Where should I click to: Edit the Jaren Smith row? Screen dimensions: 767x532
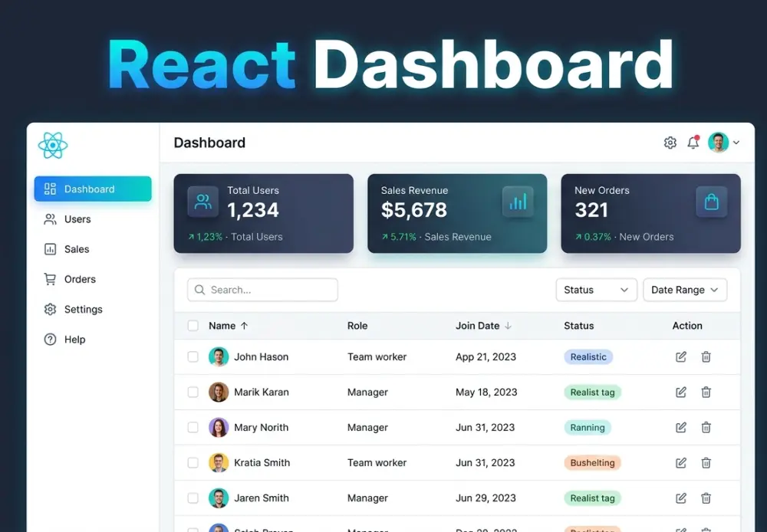point(681,498)
